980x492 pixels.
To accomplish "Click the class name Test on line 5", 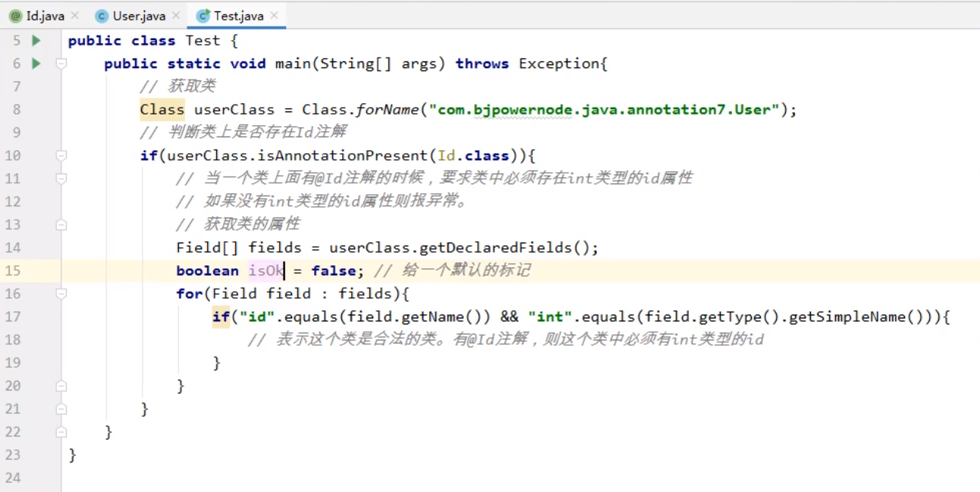I will click(203, 40).
